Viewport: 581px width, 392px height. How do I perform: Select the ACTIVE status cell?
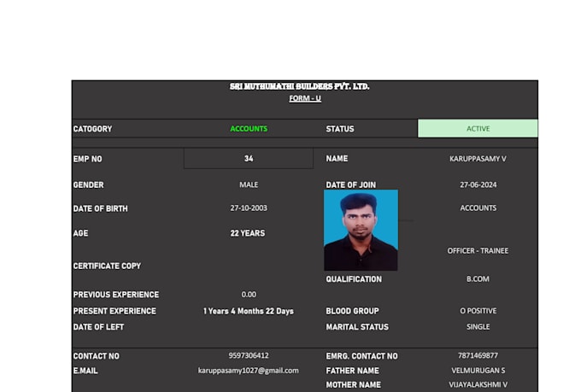(478, 129)
